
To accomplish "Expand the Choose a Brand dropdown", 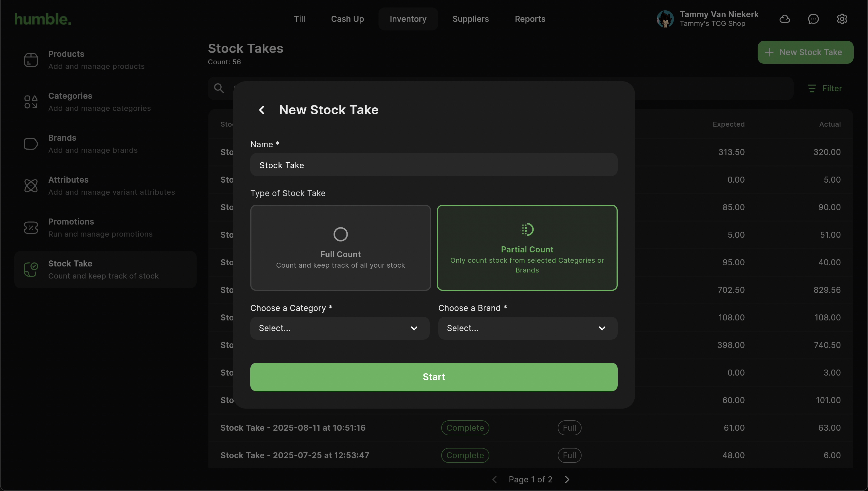I will coord(528,328).
